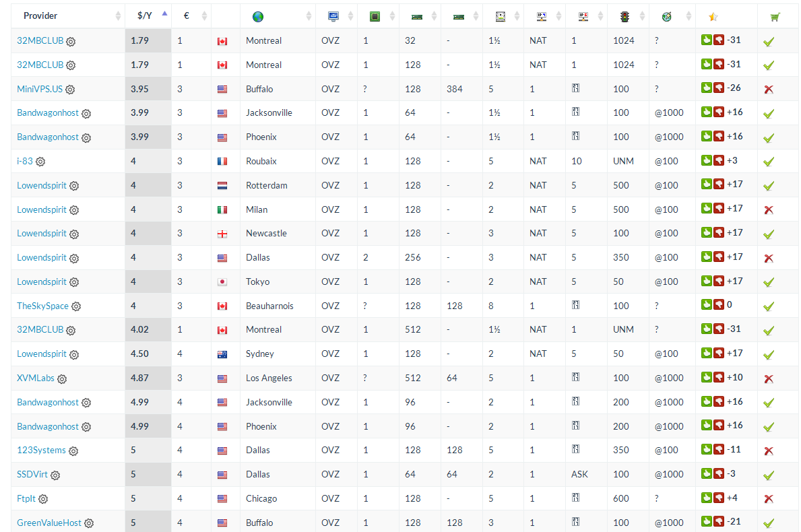801x532 pixels.
Task: Open the Lowendspirit link in the Milan row
Action: click(41, 209)
